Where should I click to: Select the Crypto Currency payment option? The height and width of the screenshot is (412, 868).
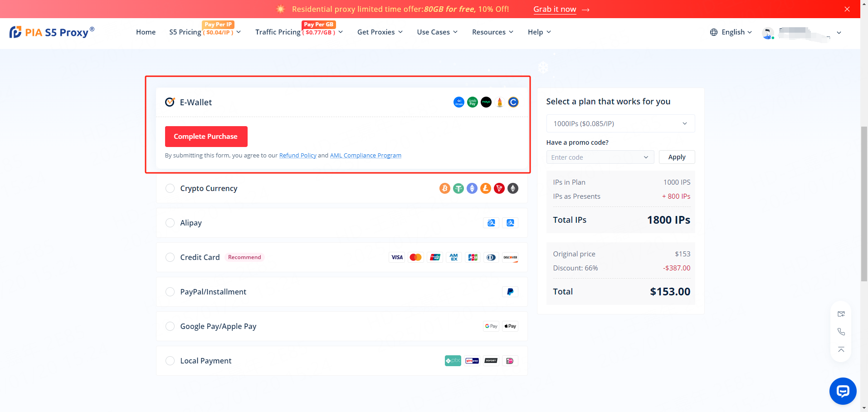[x=170, y=188]
